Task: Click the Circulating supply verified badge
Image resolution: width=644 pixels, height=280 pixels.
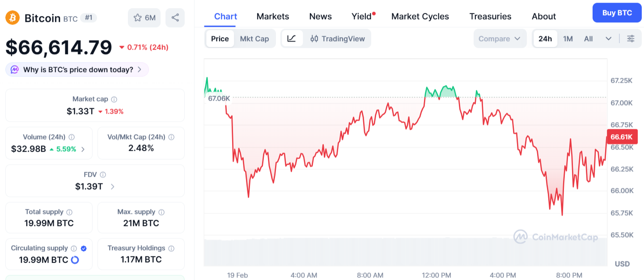Action: [x=85, y=248]
